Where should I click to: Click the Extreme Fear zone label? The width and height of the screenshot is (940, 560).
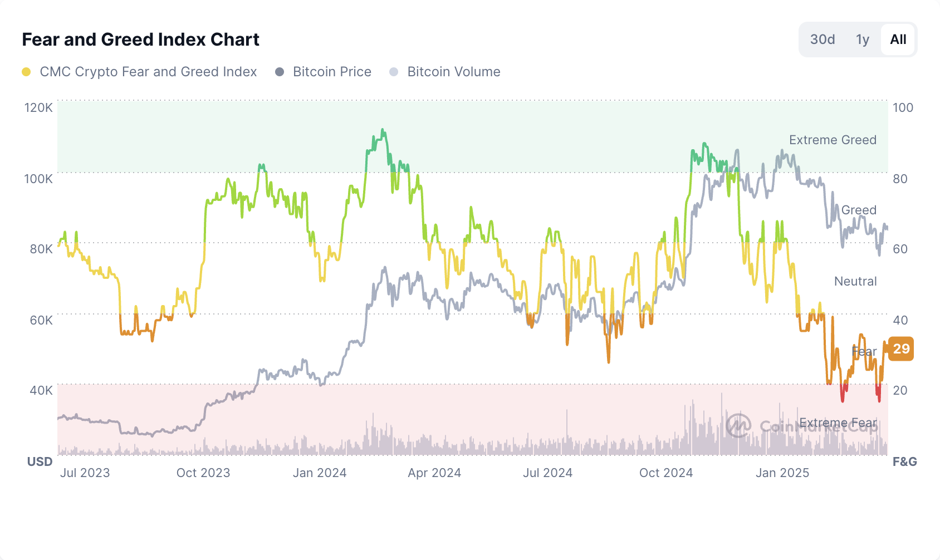pyautogui.click(x=838, y=423)
